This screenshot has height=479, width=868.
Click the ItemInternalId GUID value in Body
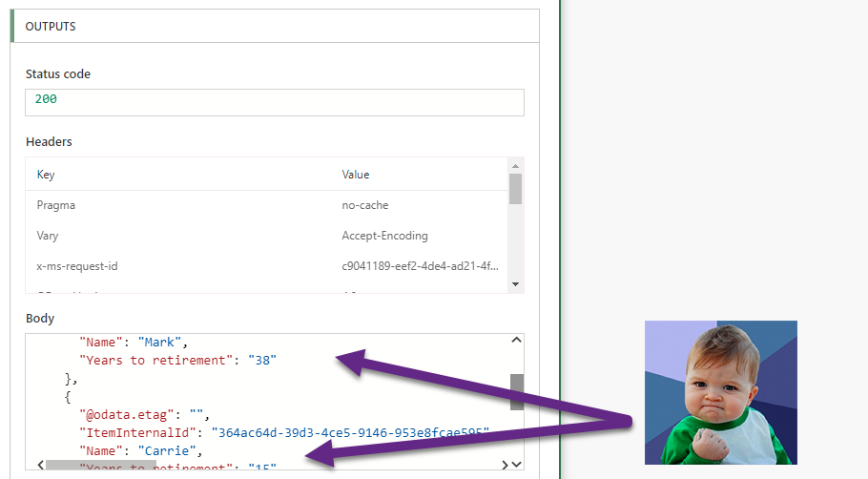point(350,432)
